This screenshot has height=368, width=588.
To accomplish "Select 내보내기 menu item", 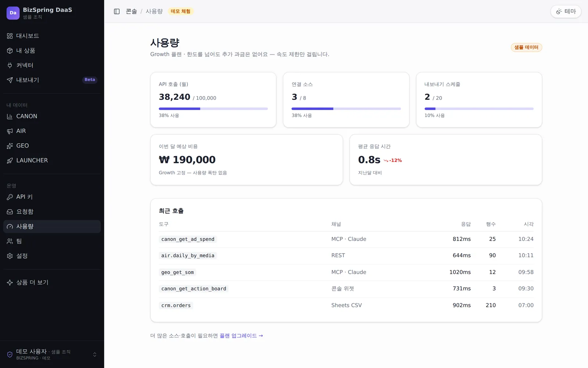I will coord(52,80).
